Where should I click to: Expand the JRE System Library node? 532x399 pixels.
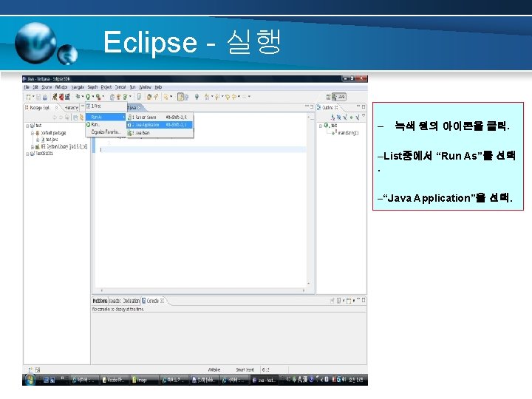click(x=33, y=147)
